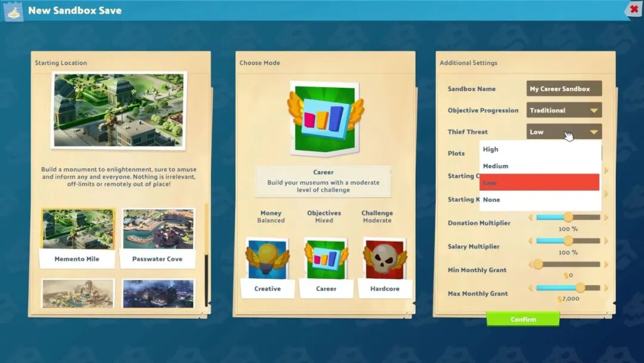The width and height of the screenshot is (644, 363).
Task: Increase Min Monthly Grant with right arrow
Action: [606, 264]
